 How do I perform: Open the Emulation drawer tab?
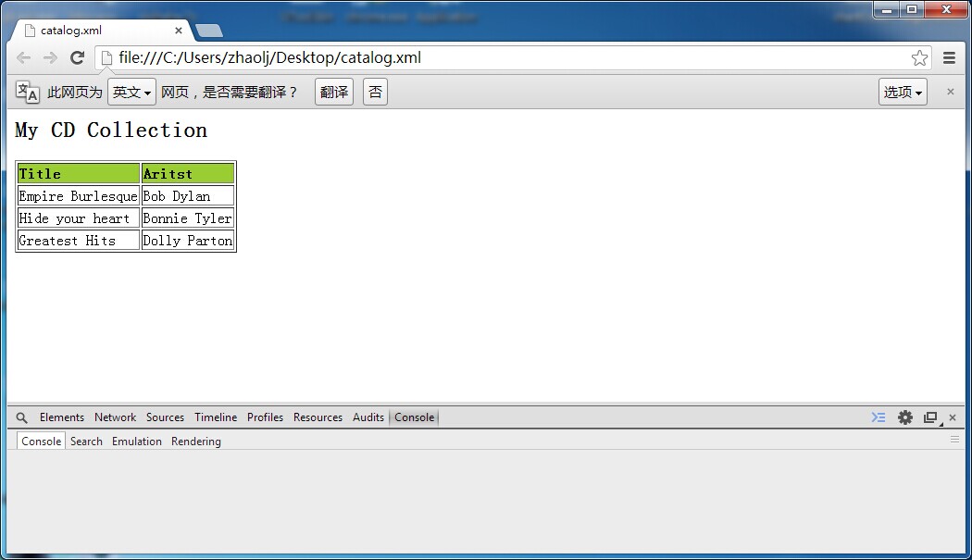(x=137, y=442)
